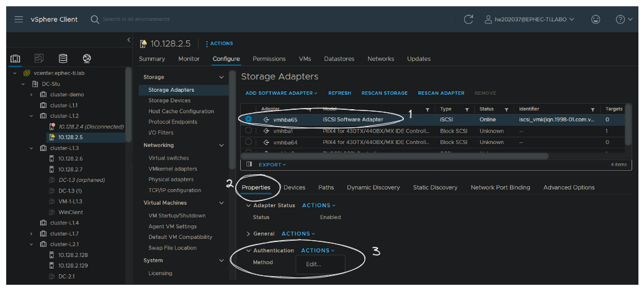Select VM-1-L1.3 in the inventory tree

(70, 202)
